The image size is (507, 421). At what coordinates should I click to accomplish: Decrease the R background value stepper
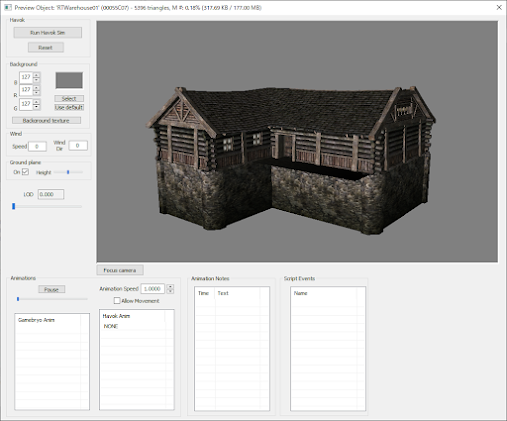[x=36, y=92]
